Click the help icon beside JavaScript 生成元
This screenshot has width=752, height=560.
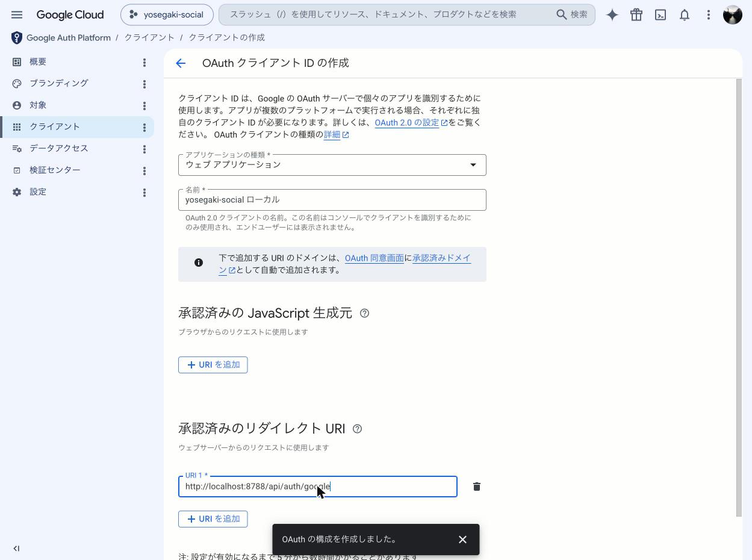point(364,313)
